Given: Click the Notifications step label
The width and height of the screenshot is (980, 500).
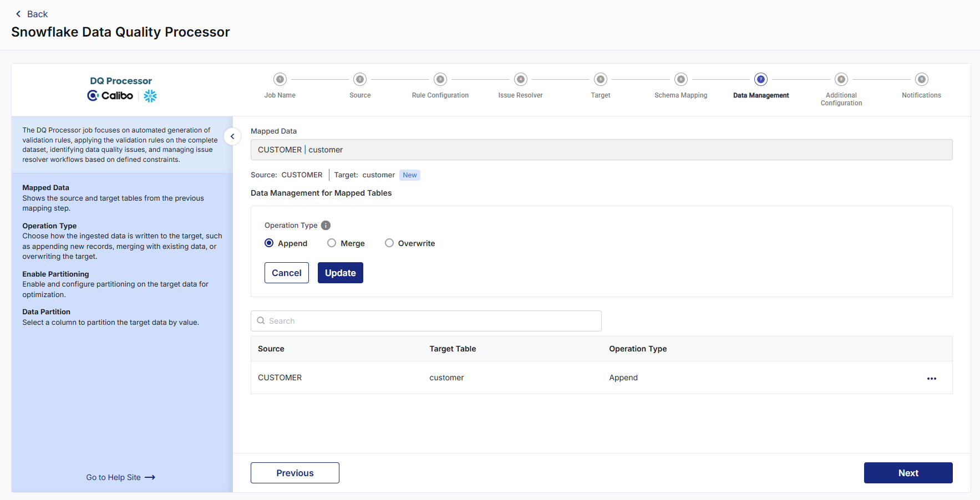Looking at the screenshot, I should [x=922, y=95].
